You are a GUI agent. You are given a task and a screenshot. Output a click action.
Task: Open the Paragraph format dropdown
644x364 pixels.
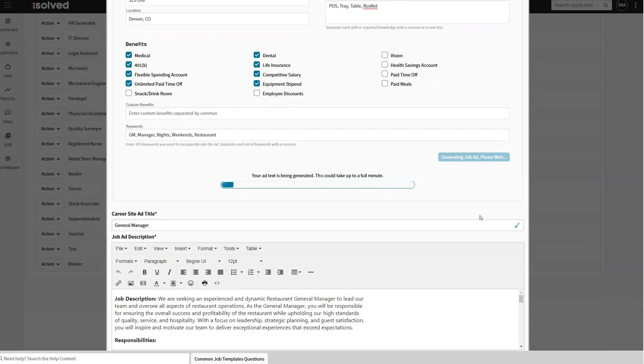tap(161, 261)
